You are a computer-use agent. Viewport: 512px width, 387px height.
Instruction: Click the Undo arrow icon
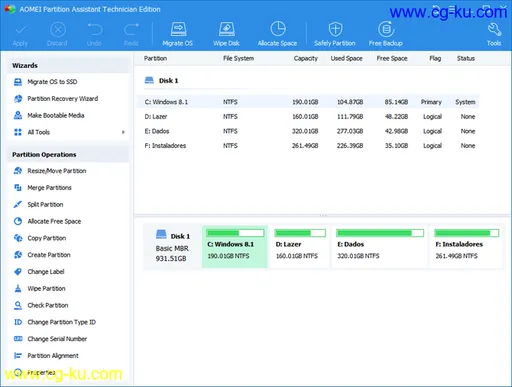coord(95,30)
